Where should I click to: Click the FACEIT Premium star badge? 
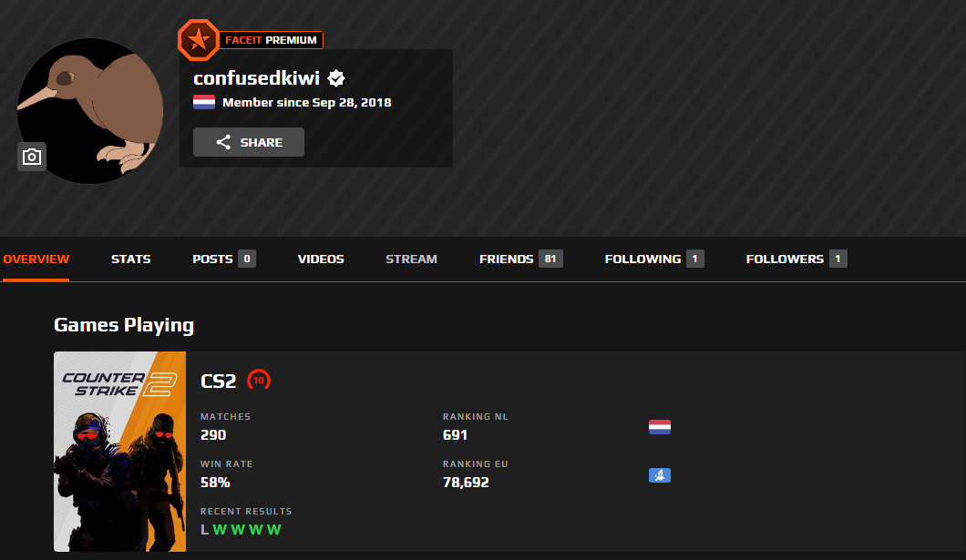click(x=199, y=40)
